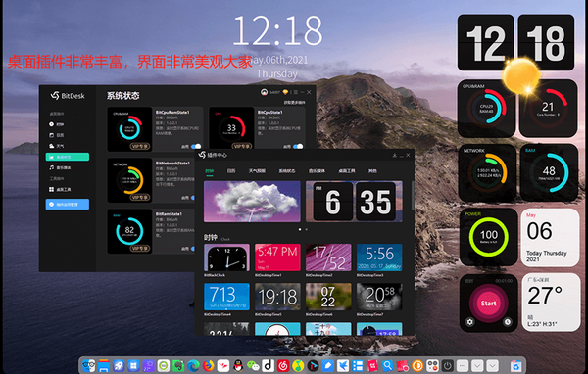Click the Start button on timer widget

[488, 303]
